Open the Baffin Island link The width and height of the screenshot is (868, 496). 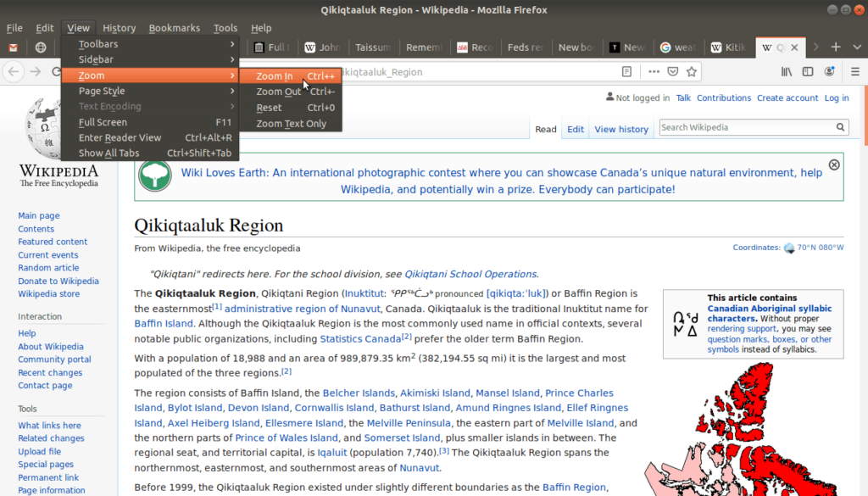(x=164, y=324)
